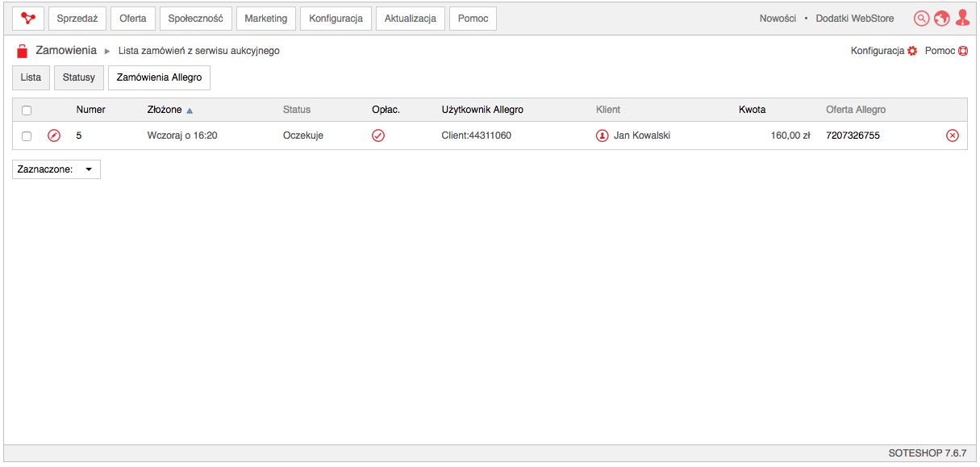Screen dimensions: 980x467
Task: Open the Zaznaczone dropdown
Action: pyautogui.click(x=56, y=169)
